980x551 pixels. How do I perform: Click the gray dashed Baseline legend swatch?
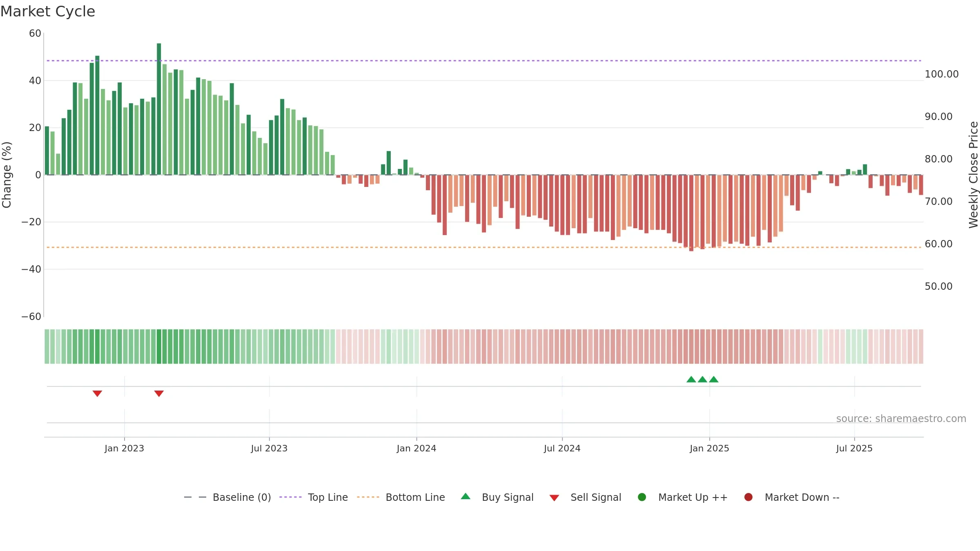[x=195, y=497]
